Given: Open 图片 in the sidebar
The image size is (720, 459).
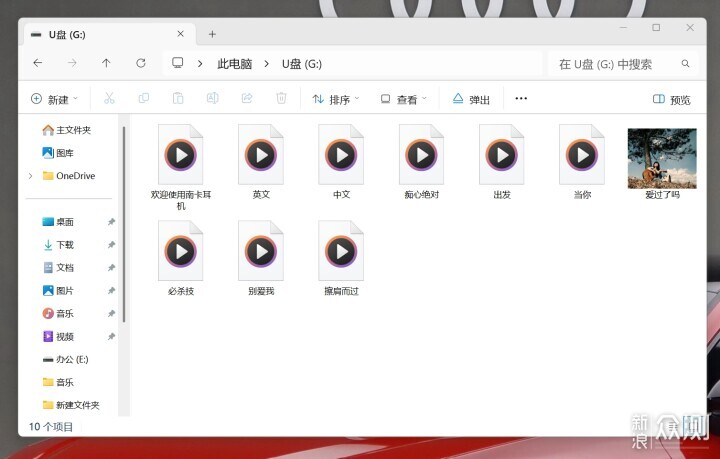Looking at the screenshot, I should pyautogui.click(x=58, y=291).
